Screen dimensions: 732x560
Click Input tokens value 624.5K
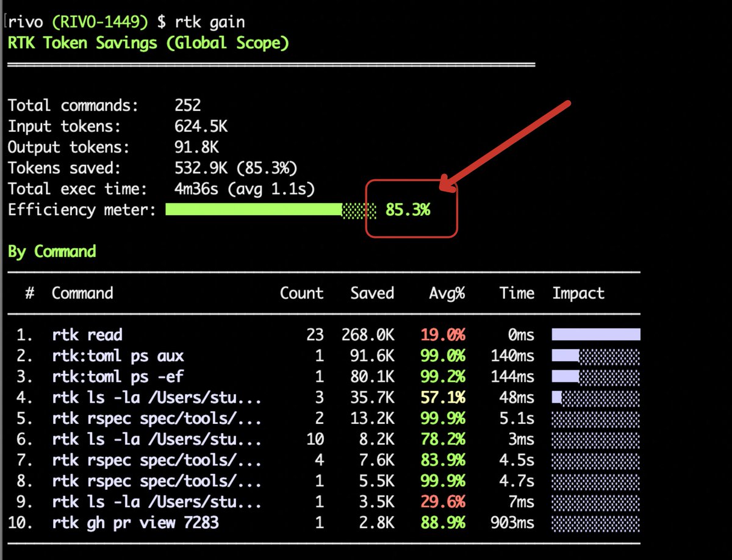[x=201, y=127]
